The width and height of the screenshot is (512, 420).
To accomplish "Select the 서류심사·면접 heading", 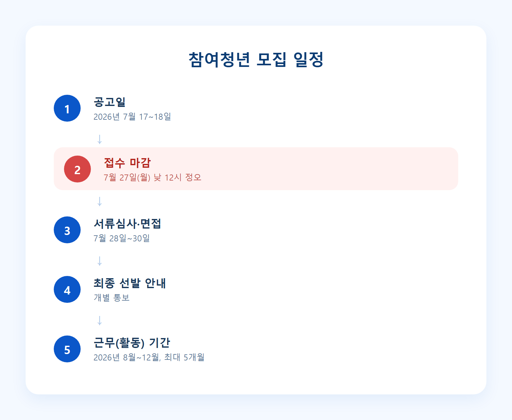I will point(127,223).
